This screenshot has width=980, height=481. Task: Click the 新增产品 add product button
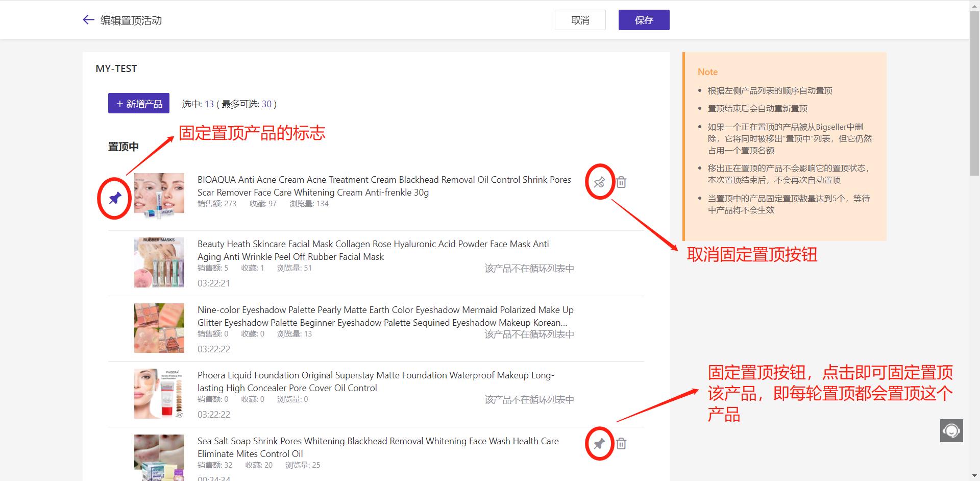[139, 104]
